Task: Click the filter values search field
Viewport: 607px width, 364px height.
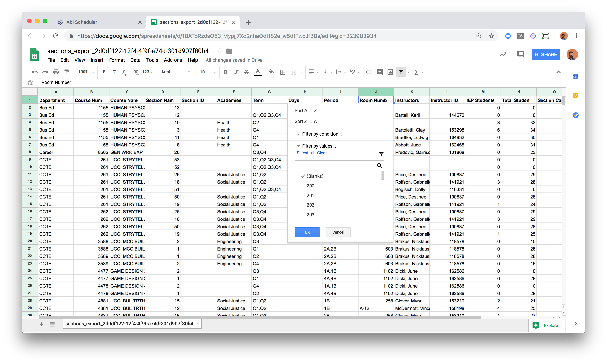Action: point(335,166)
